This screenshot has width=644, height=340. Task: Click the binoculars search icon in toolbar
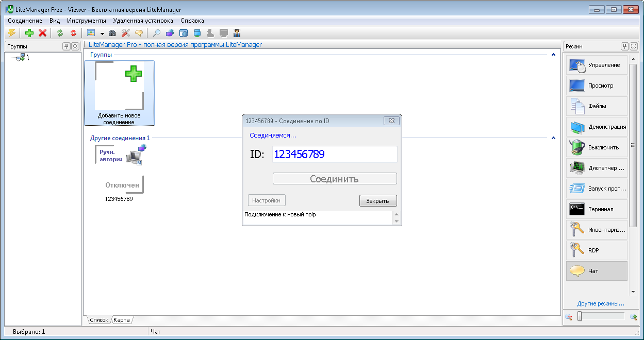click(x=112, y=33)
